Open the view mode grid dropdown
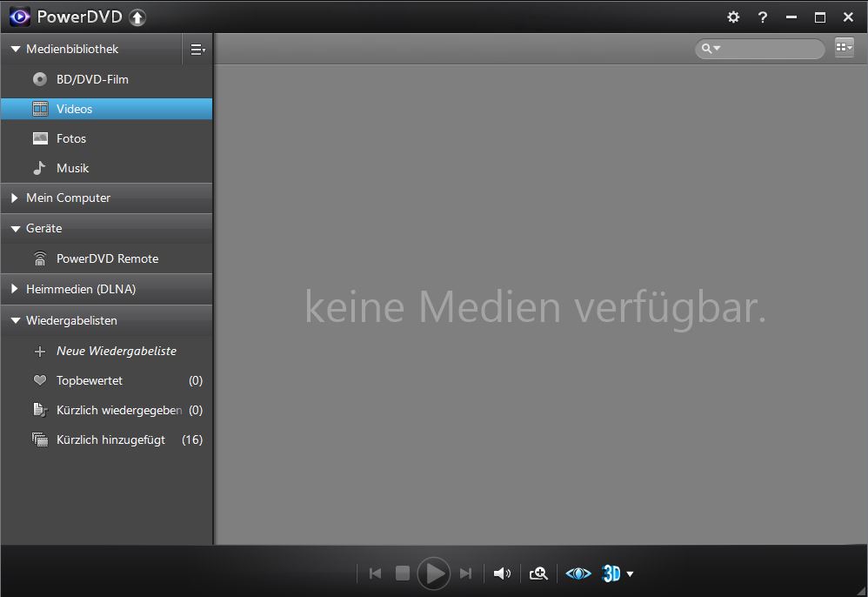 tap(845, 48)
